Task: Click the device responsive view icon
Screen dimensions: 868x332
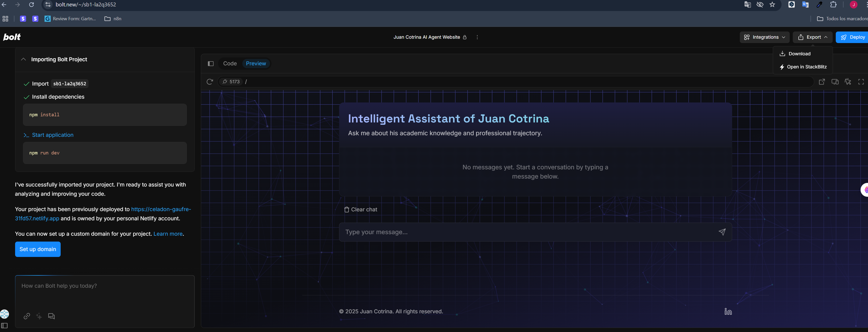Action: point(835,82)
